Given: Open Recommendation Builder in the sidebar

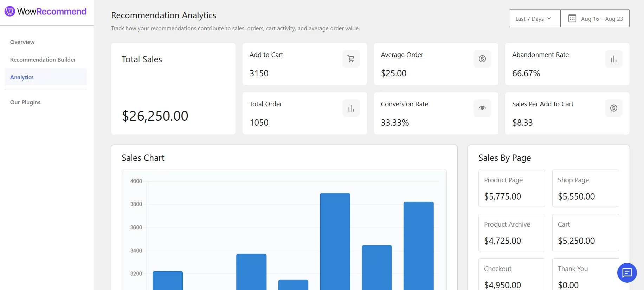Looking at the screenshot, I should (x=43, y=59).
